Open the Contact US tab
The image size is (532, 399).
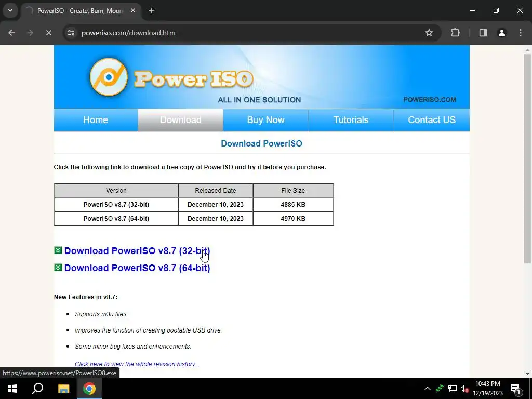coord(432,120)
